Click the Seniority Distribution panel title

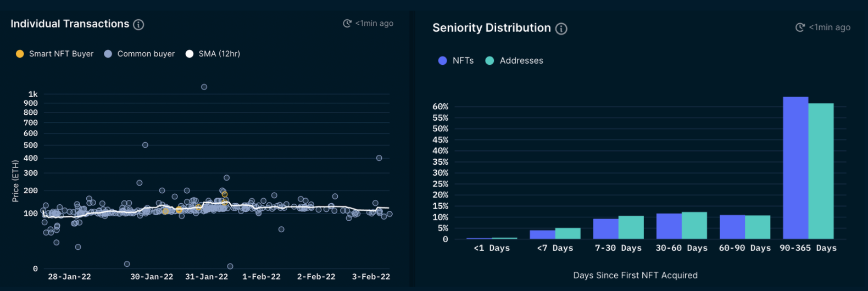click(492, 28)
